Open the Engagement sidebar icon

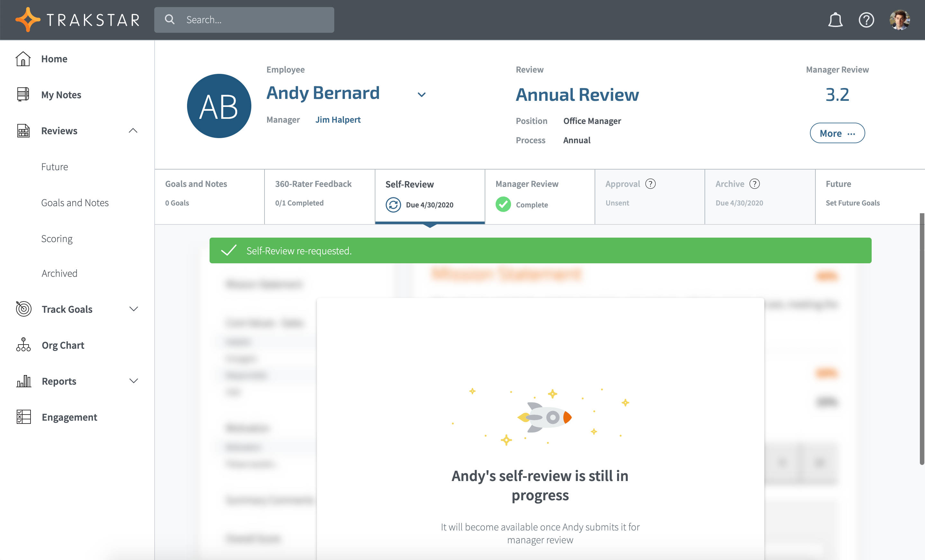23,417
